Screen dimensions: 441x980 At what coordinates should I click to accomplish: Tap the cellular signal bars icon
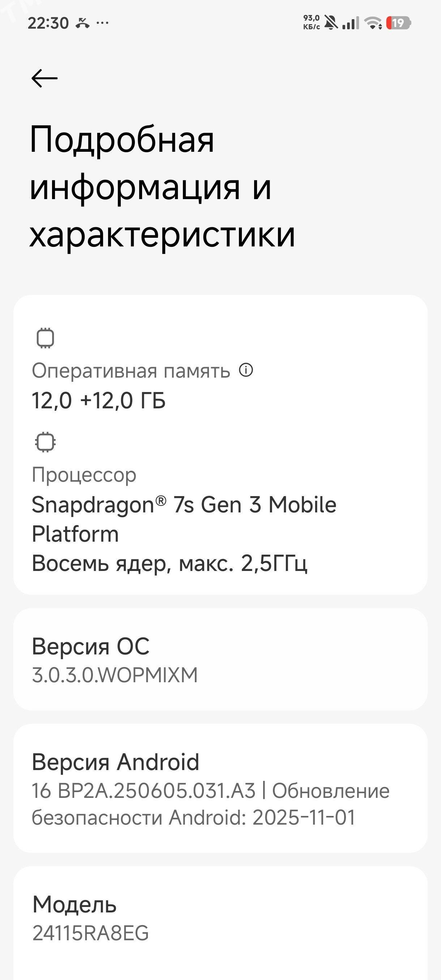pyautogui.click(x=350, y=23)
